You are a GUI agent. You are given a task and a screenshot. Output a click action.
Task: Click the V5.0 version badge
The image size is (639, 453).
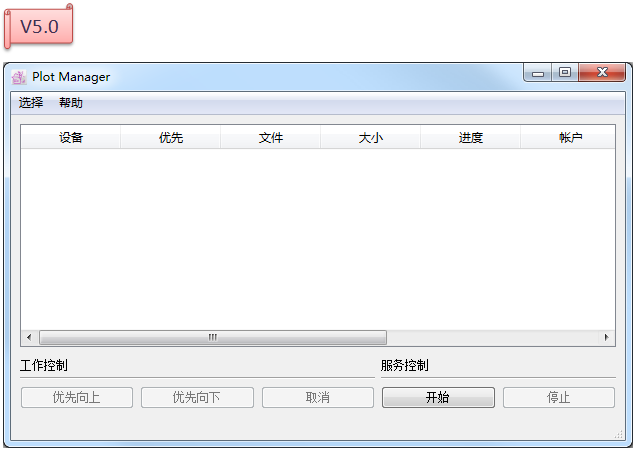click(x=40, y=27)
